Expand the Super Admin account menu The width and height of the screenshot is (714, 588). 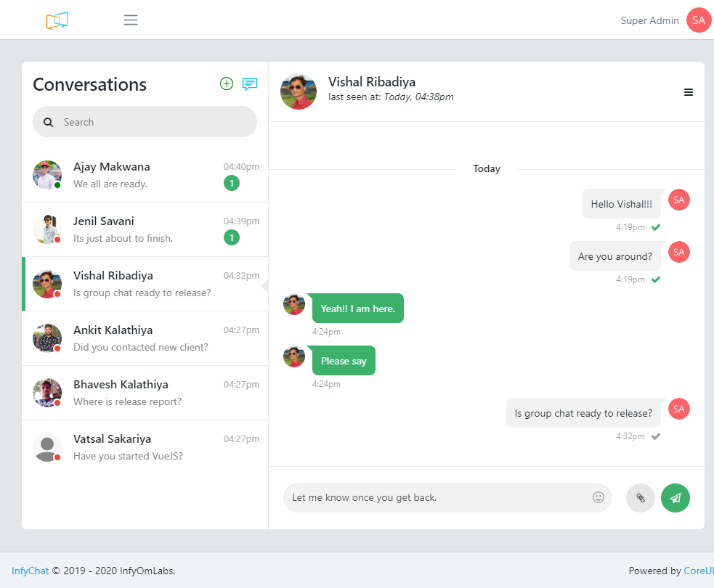(649, 20)
